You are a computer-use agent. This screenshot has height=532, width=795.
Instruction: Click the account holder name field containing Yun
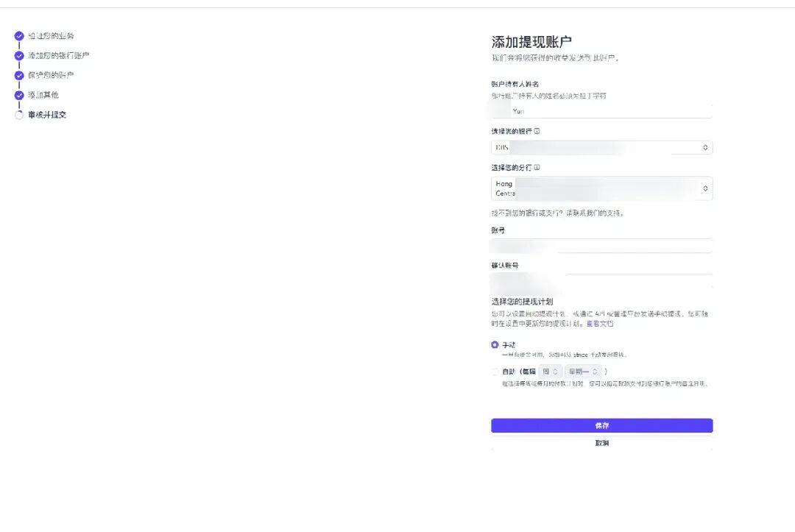[602, 111]
